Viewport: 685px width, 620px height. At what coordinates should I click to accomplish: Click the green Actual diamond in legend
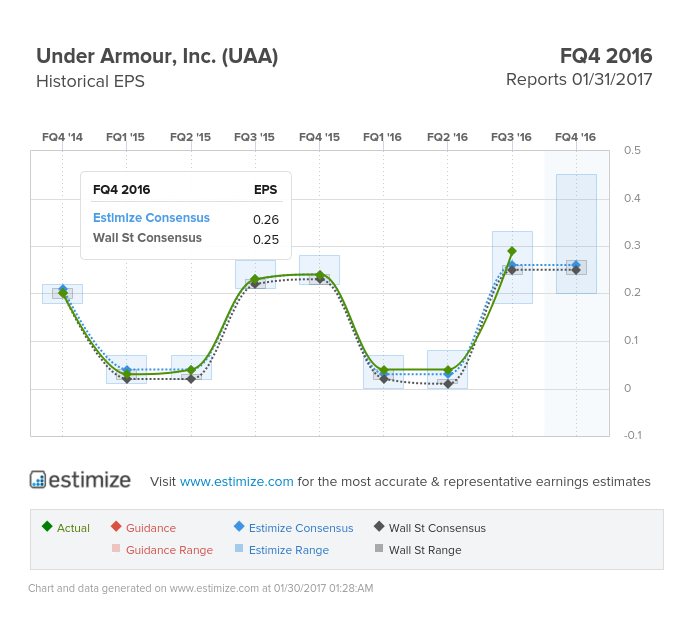pyautogui.click(x=47, y=526)
